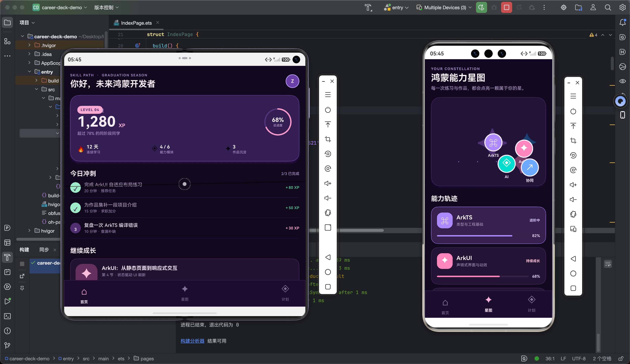Open the user account icon
This screenshot has width=630, height=364.
pyautogui.click(x=593, y=8)
